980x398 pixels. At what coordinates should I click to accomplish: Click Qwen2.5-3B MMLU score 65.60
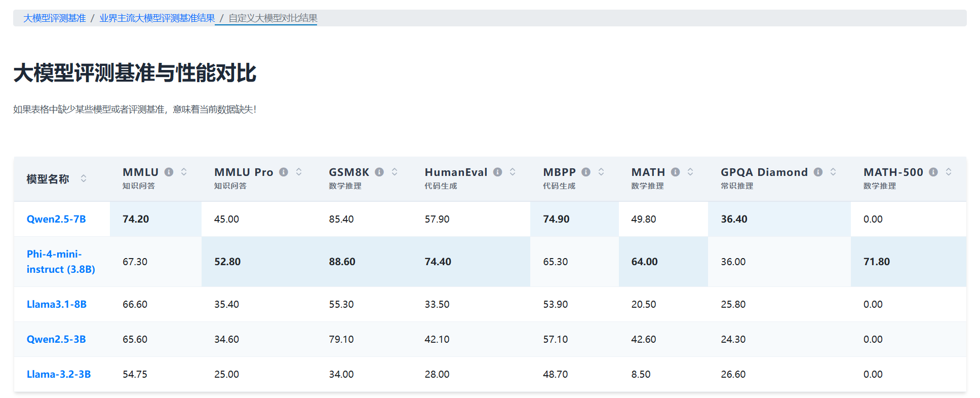pyautogui.click(x=135, y=339)
